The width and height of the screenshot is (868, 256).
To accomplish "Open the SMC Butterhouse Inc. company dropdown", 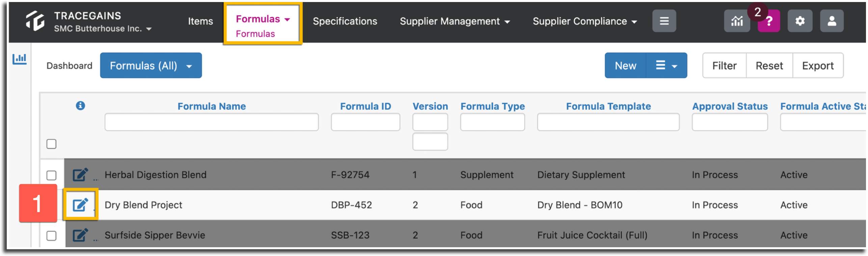I will (x=103, y=29).
